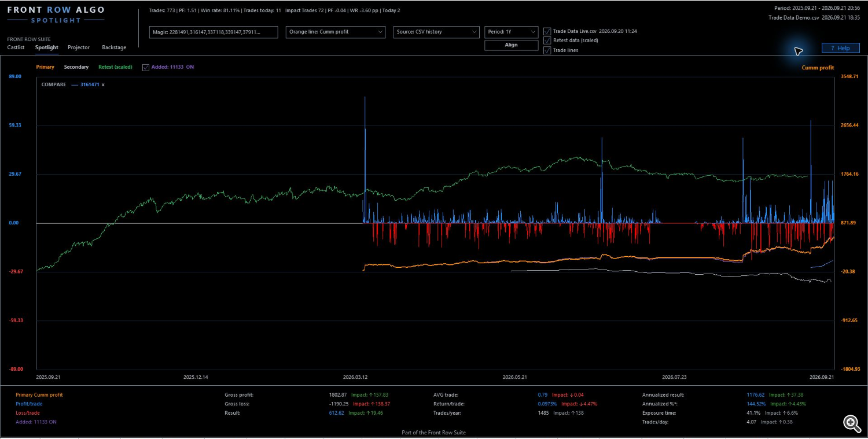Image resolution: width=868 pixels, height=439 pixels.
Task: Click the Align button
Action: point(512,45)
